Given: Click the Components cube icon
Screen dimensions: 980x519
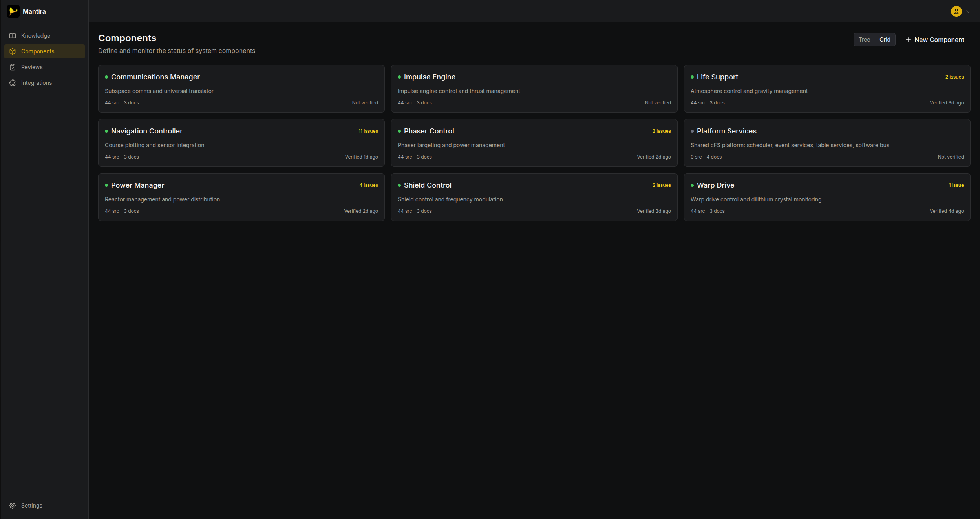Looking at the screenshot, I should (x=13, y=51).
